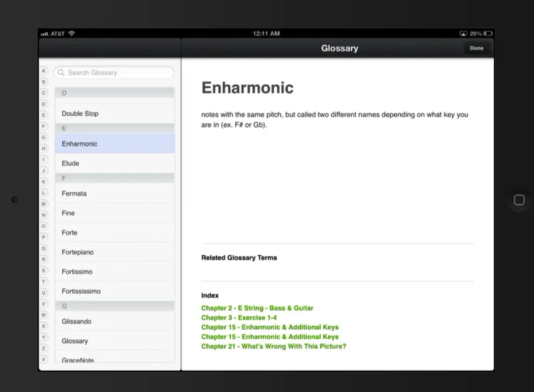
Task: Jump to letter C in alphabet index
Action: click(43, 93)
